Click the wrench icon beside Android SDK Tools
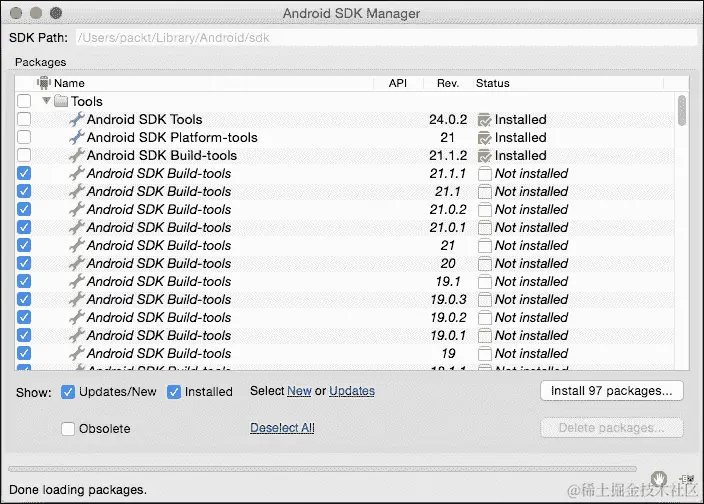 pos(77,119)
